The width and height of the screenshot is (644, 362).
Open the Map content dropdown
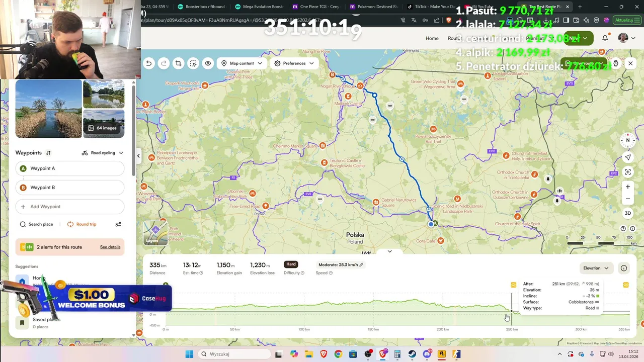pos(242,63)
